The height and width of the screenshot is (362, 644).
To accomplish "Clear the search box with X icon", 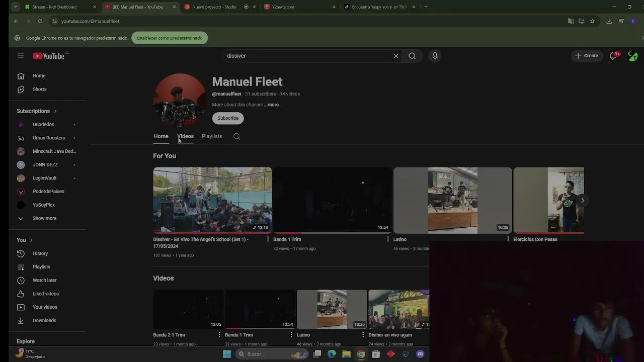I will click(396, 56).
